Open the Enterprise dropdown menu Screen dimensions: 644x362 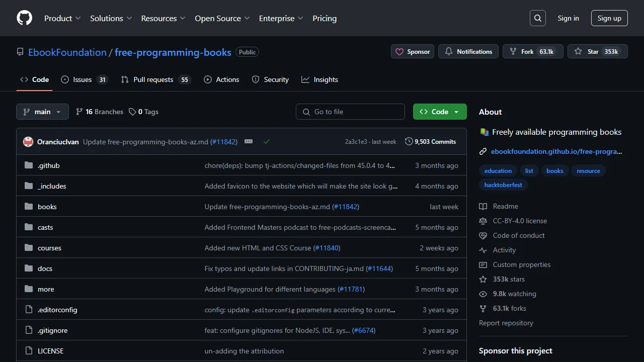point(281,18)
